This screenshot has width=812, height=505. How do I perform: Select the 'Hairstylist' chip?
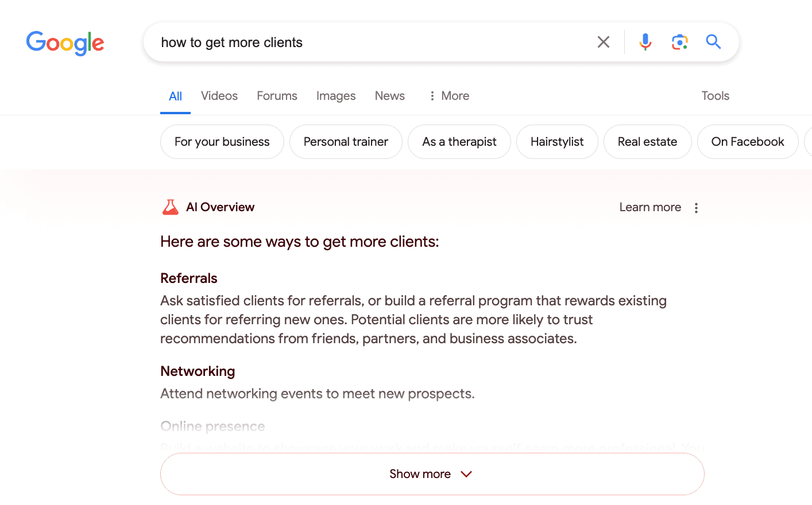pos(557,142)
